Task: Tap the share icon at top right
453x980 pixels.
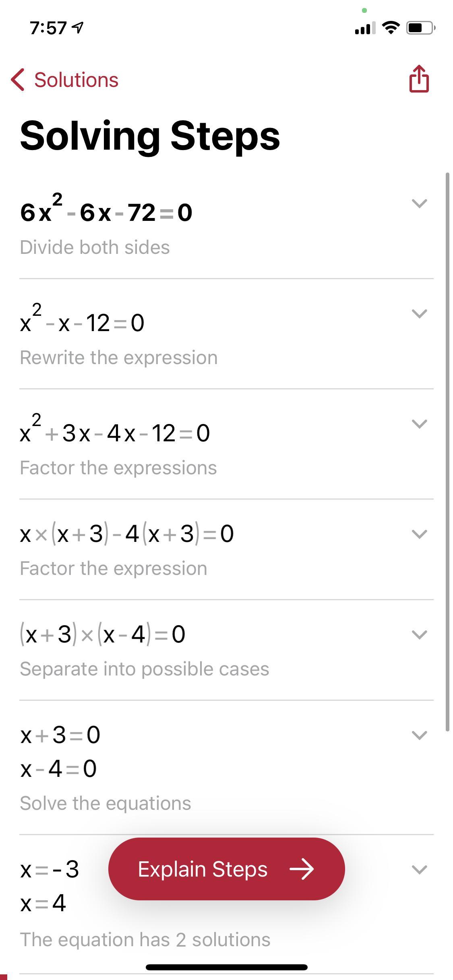Action: click(419, 79)
